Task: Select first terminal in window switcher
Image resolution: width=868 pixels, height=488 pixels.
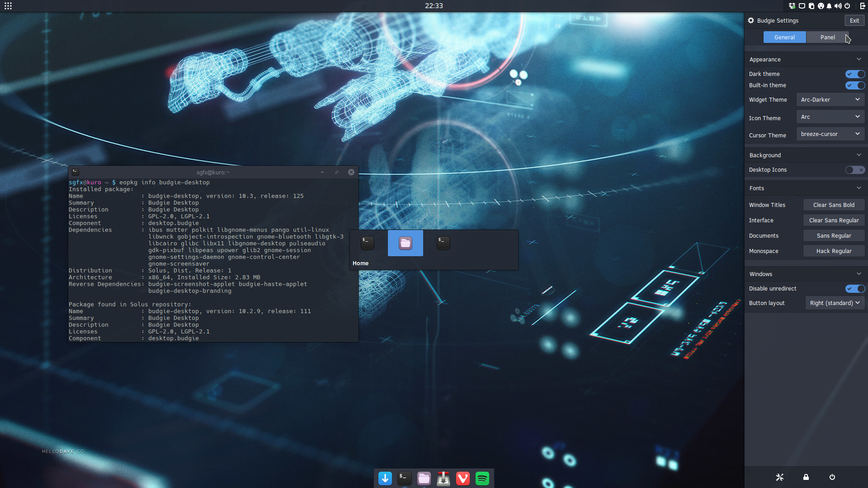Action: tap(368, 243)
